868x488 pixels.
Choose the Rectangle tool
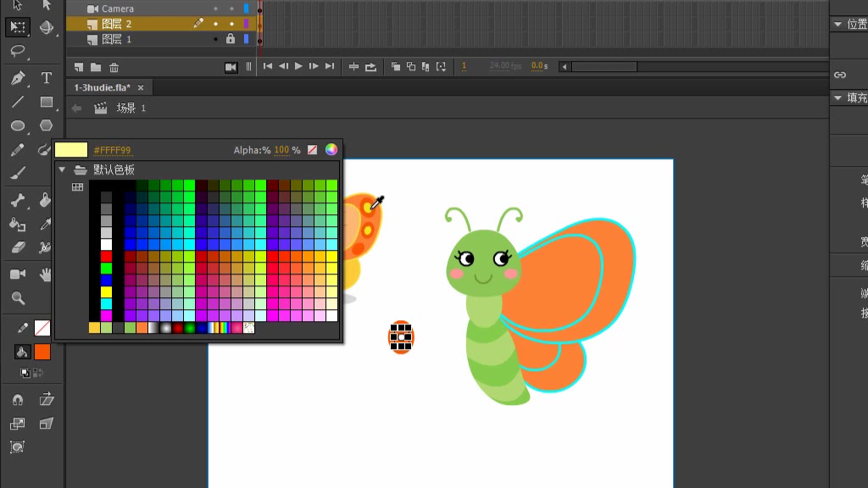pos(47,103)
